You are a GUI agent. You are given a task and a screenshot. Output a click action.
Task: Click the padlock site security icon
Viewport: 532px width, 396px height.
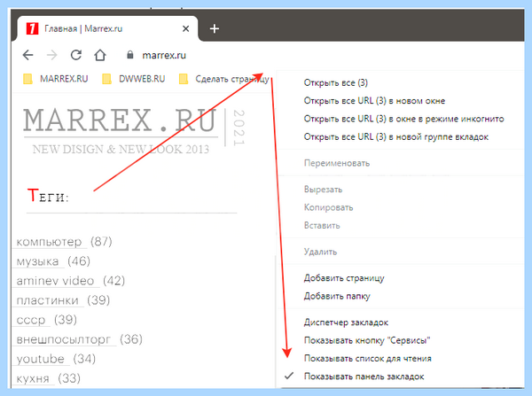tap(130, 55)
